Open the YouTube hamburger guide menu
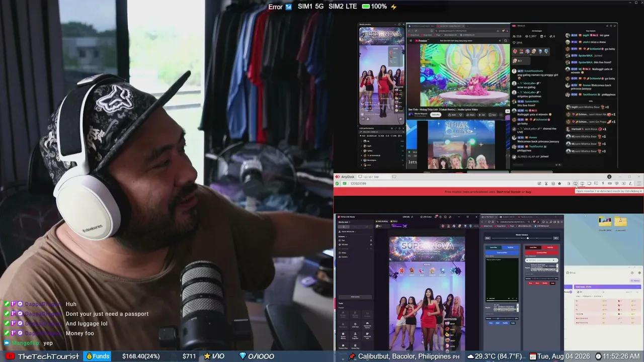 coord(411,41)
